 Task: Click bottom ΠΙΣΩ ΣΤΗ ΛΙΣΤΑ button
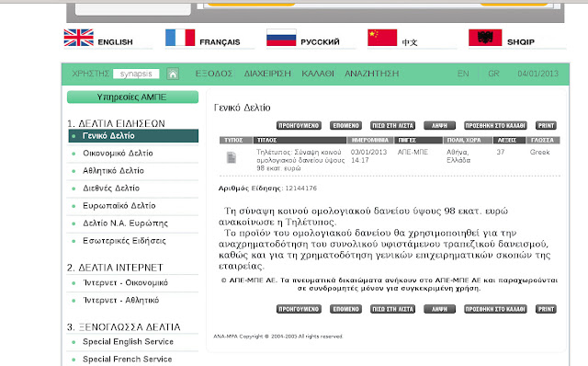point(392,309)
